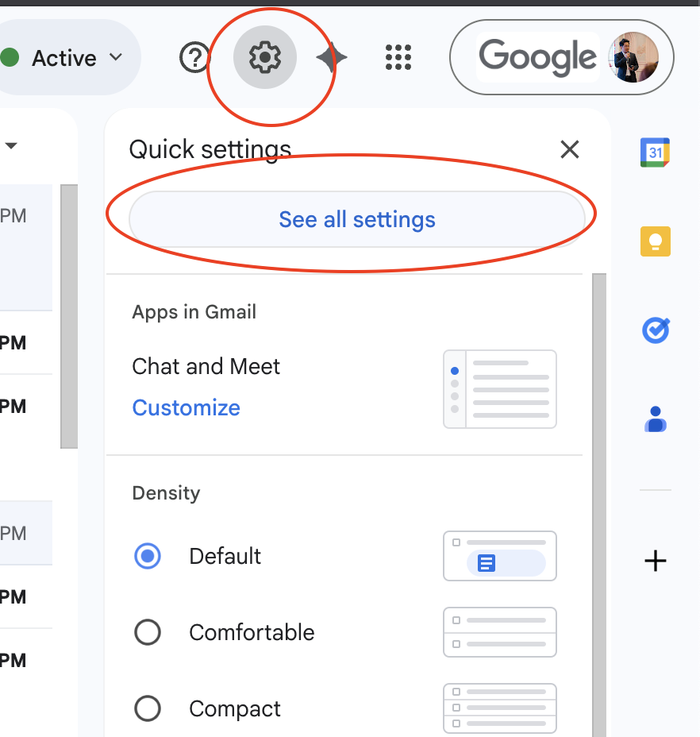
Task: Close the Quick settings panel
Action: 569,149
